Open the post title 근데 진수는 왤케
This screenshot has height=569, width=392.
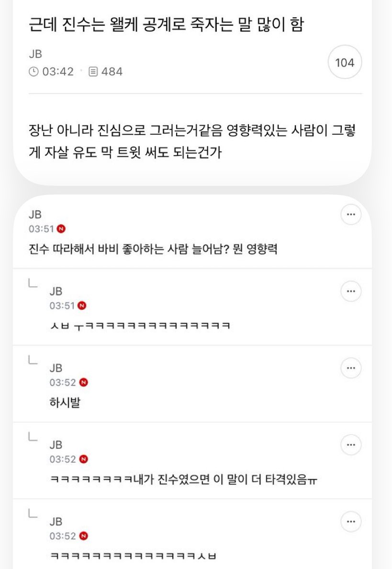coord(166,25)
